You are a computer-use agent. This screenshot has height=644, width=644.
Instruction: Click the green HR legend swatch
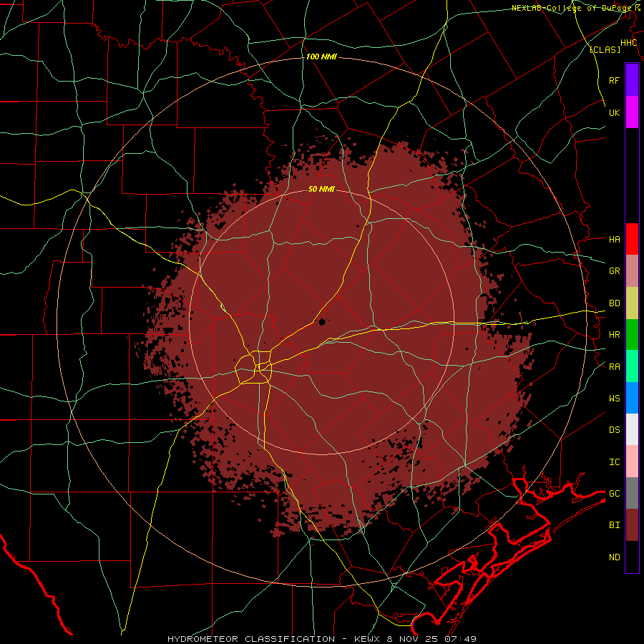(632, 335)
